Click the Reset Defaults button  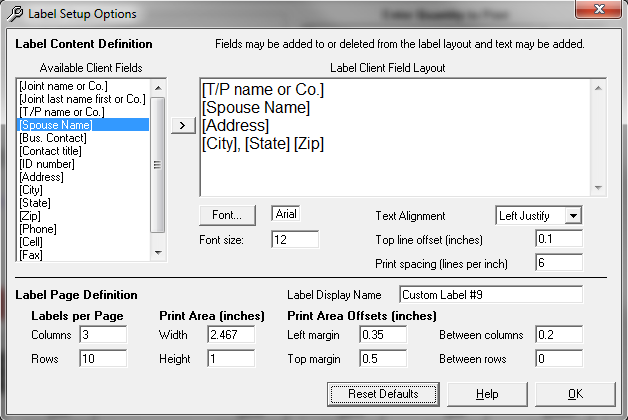383,394
